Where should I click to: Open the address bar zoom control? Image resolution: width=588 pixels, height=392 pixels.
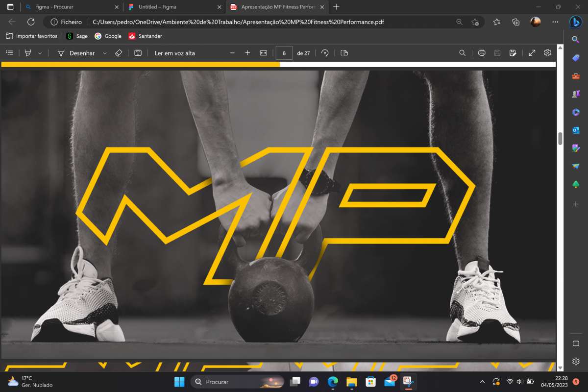click(x=459, y=22)
